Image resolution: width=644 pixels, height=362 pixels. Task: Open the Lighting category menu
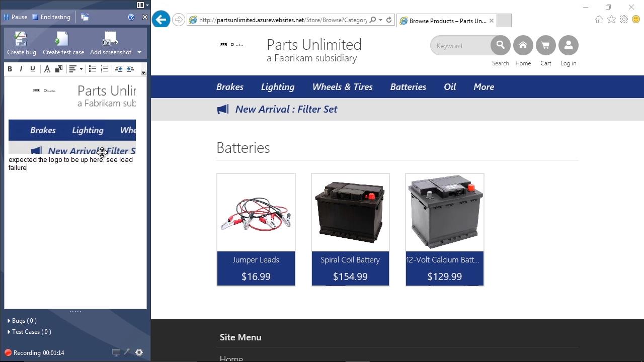coord(277,87)
